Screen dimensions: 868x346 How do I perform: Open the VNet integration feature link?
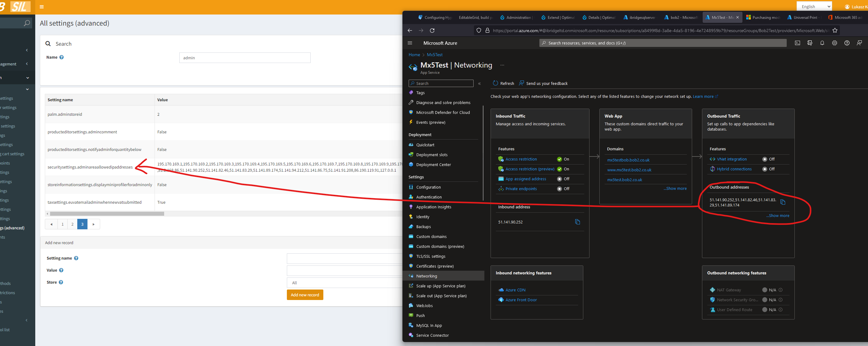tap(732, 159)
